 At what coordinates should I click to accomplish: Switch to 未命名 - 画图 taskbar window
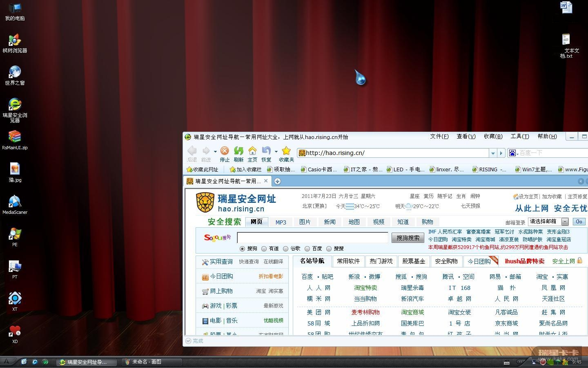point(152,362)
